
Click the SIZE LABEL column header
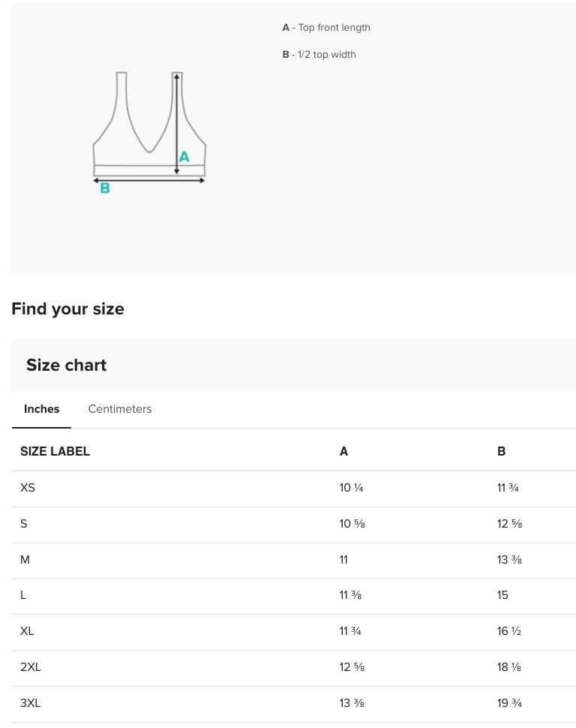click(x=55, y=451)
